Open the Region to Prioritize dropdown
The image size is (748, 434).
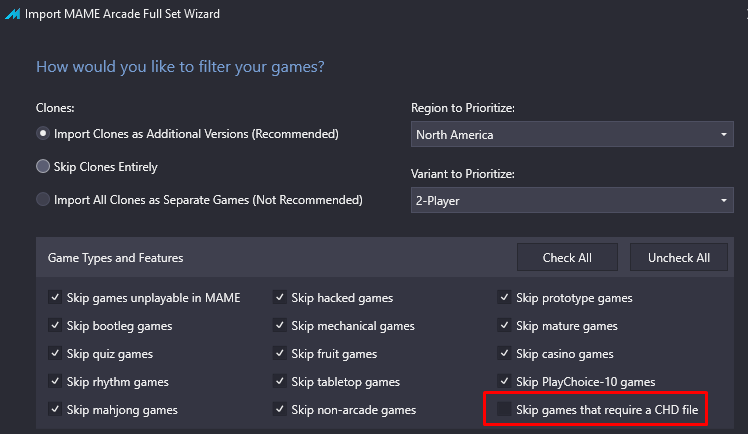coord(572,134)
